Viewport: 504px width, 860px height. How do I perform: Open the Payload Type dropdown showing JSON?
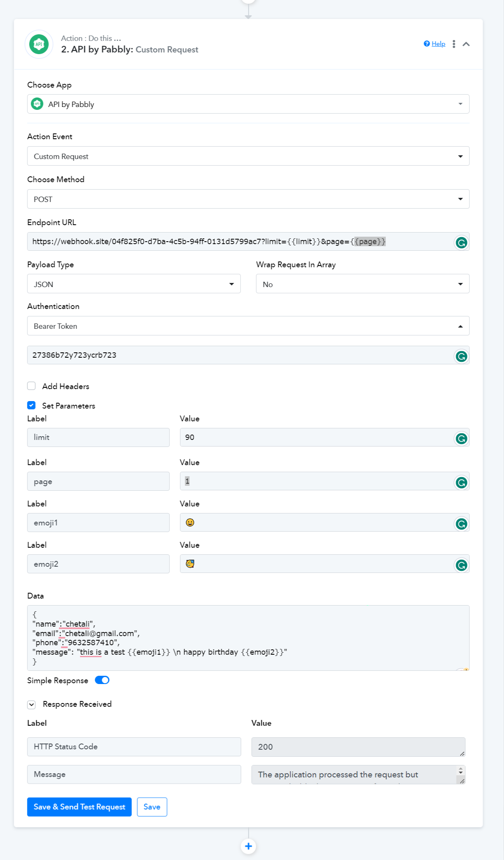[134, 284]
